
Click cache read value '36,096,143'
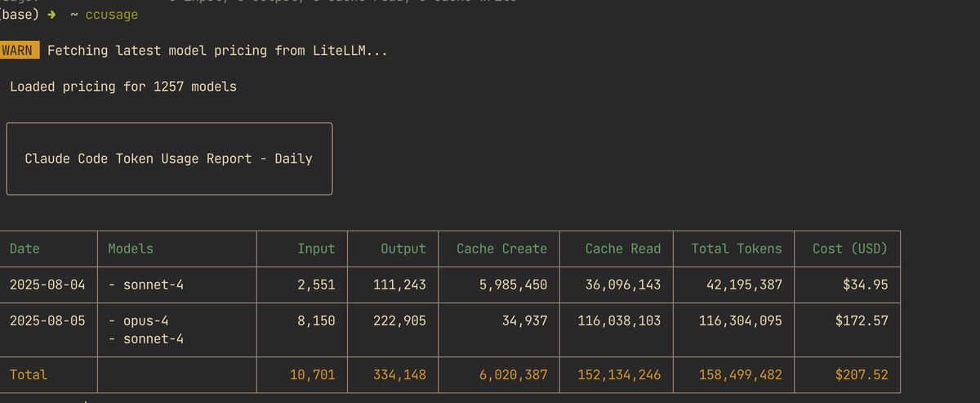pos(623,285)
